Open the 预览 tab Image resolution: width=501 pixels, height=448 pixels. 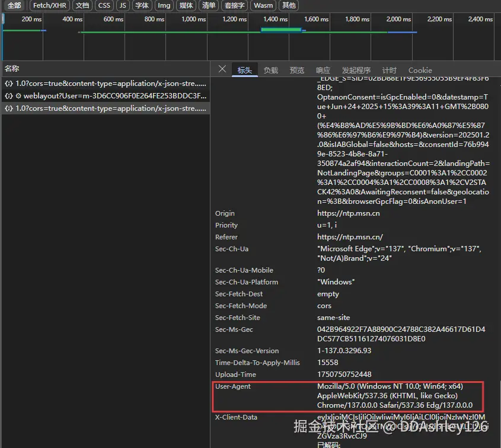coord(297,71)
